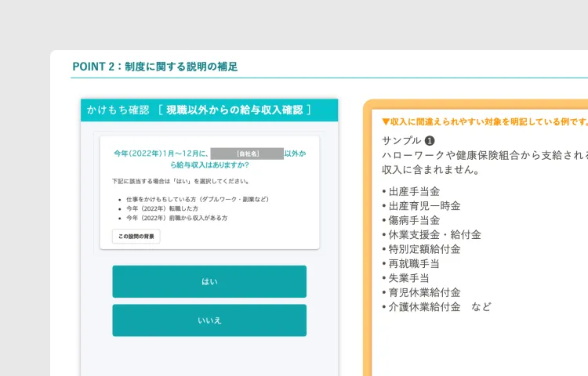Click the 介護休業給付金 list item
The height and width of the screenshot is (376, 588).
coord(423,307)
